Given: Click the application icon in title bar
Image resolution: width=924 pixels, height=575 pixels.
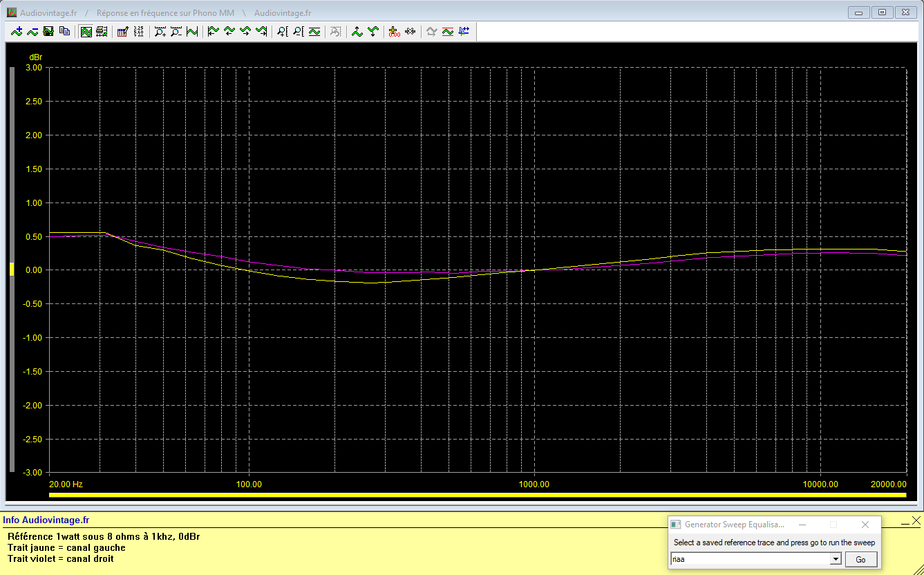Looking at the screenshot, I should coord(12,12).
